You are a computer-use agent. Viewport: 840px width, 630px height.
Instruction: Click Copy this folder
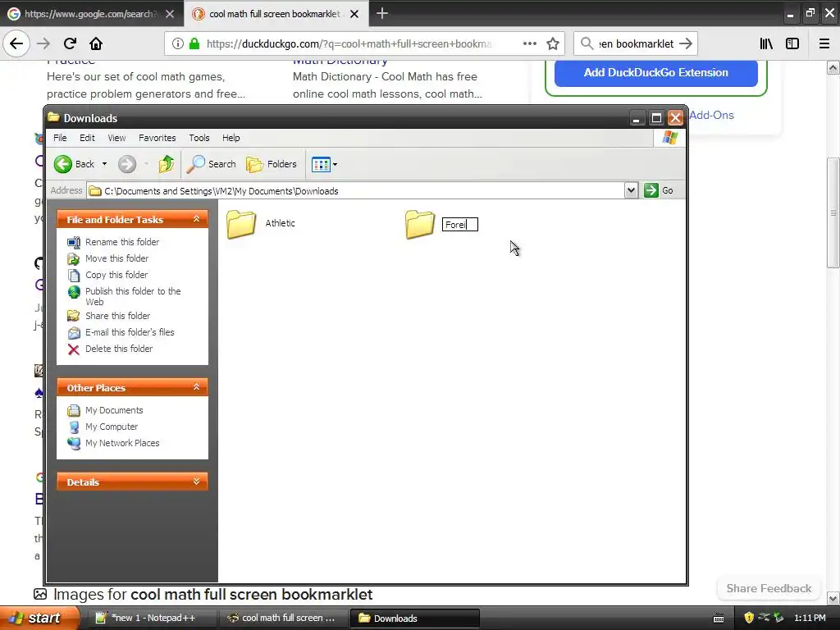(x=116, y=275)
